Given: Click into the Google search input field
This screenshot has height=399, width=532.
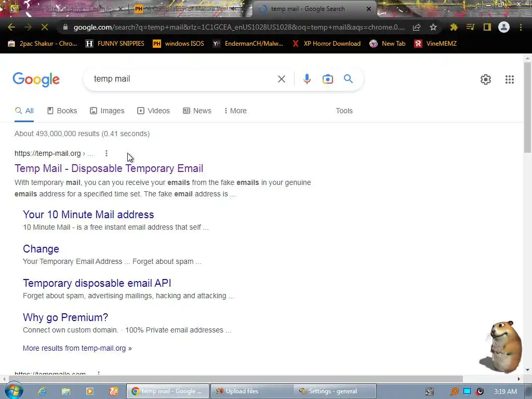Looking at the screenshot, I should tap(183, 79).
